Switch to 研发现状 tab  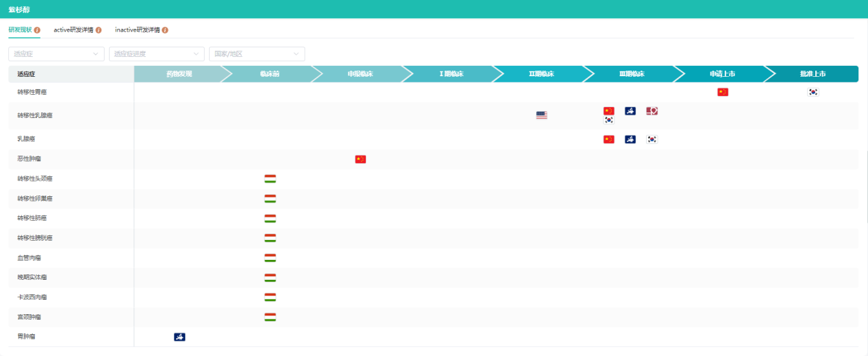tap(20, 30)
